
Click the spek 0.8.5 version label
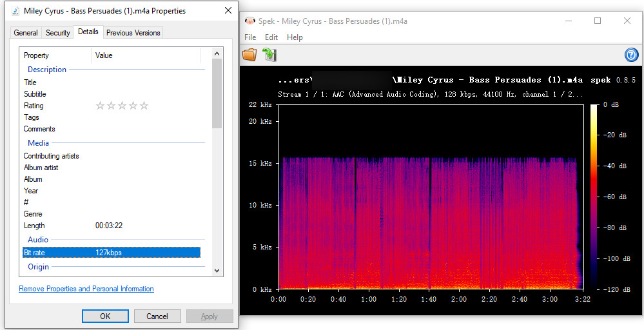(613, 80)
